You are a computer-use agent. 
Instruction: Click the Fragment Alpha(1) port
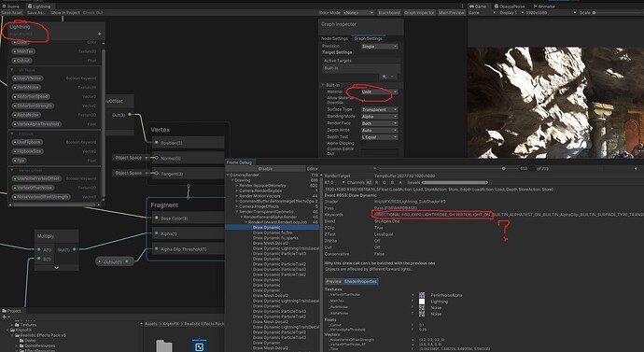[x=156, y=233]
